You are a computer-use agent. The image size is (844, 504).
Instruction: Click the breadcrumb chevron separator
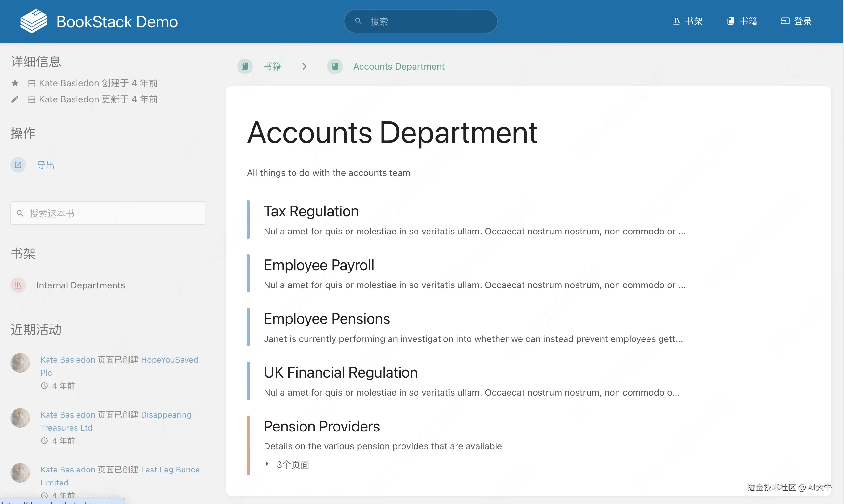coord(304,66)
